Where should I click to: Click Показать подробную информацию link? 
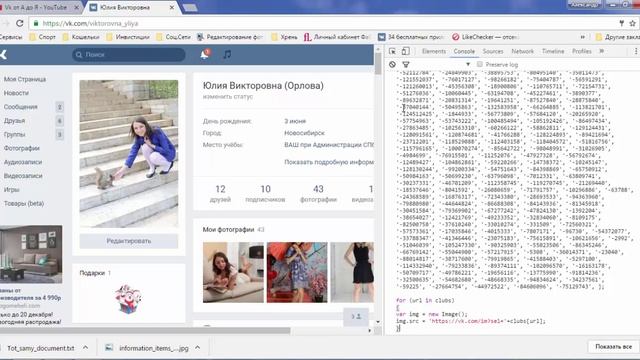[x=329, y=162]
